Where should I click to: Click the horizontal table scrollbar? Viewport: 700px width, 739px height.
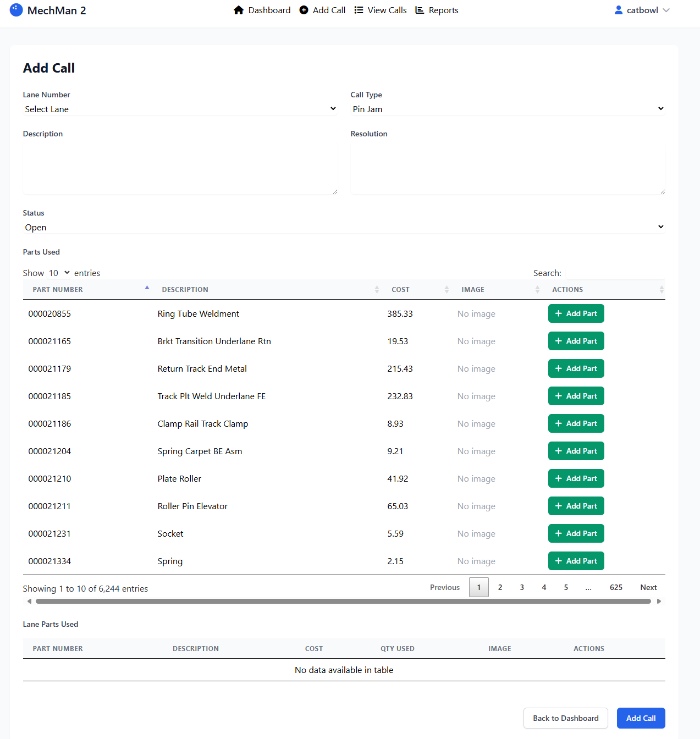(x=343, y=602)
